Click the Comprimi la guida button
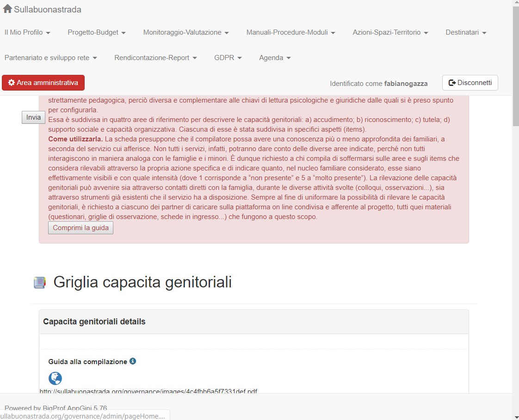Image resolution: width=519 pixels, height=420 pixels. click(81, 228)
